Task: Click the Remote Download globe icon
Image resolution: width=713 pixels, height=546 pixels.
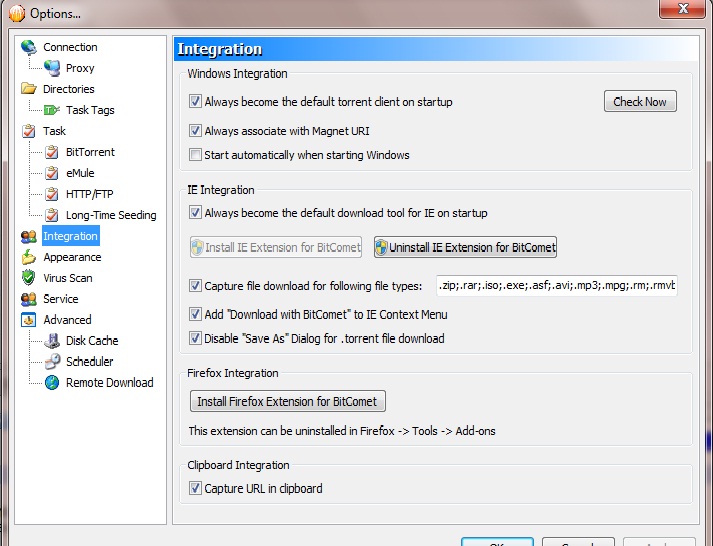Action: click(52, 383)
